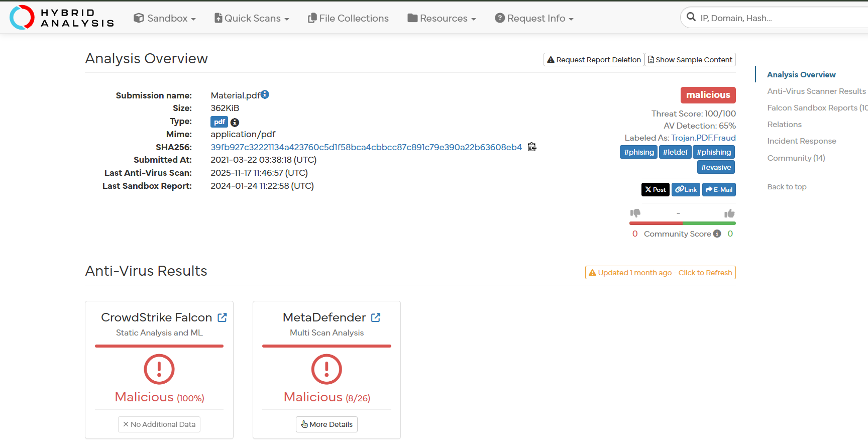Open MetaDefender external link icon

[376, 317]
